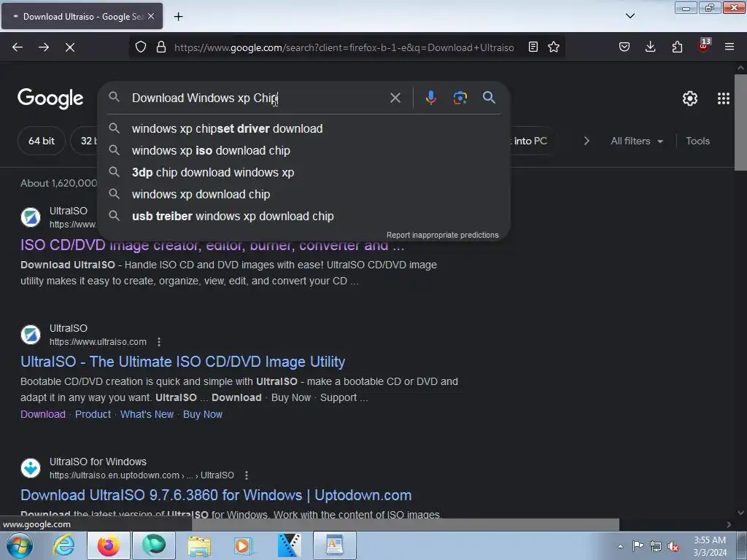Viewport: 747px width, 560px height.
Task: Open the Firefox downloads panel
Action: (x=650, y=47)
